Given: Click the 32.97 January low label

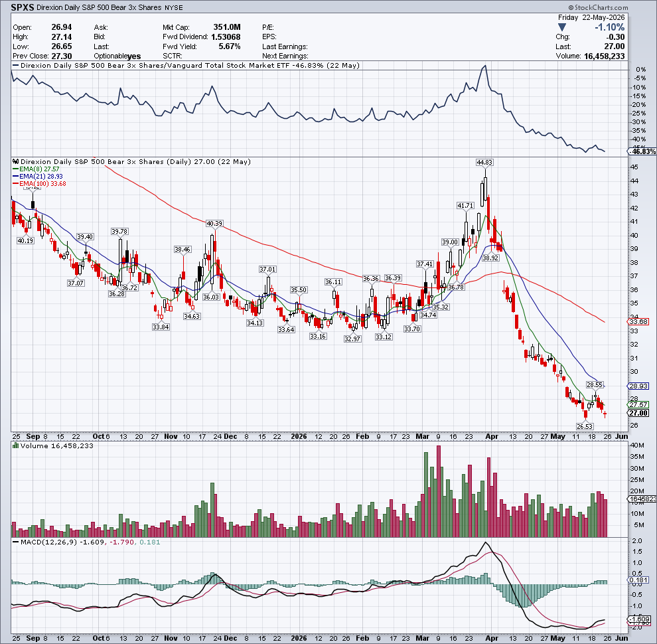Looking at the screenshot, I should pos(352,339).
